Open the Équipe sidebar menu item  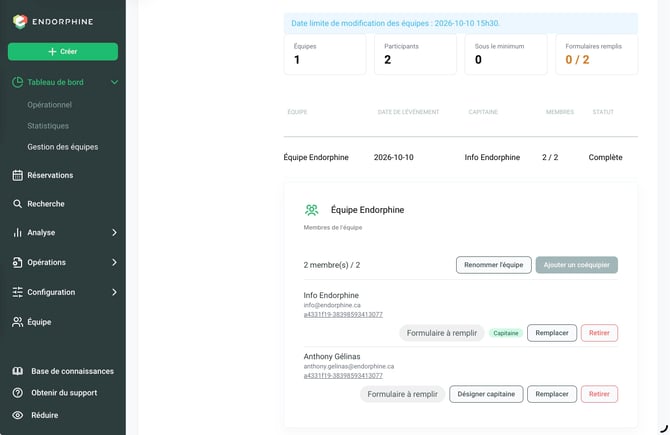point(39,322)
